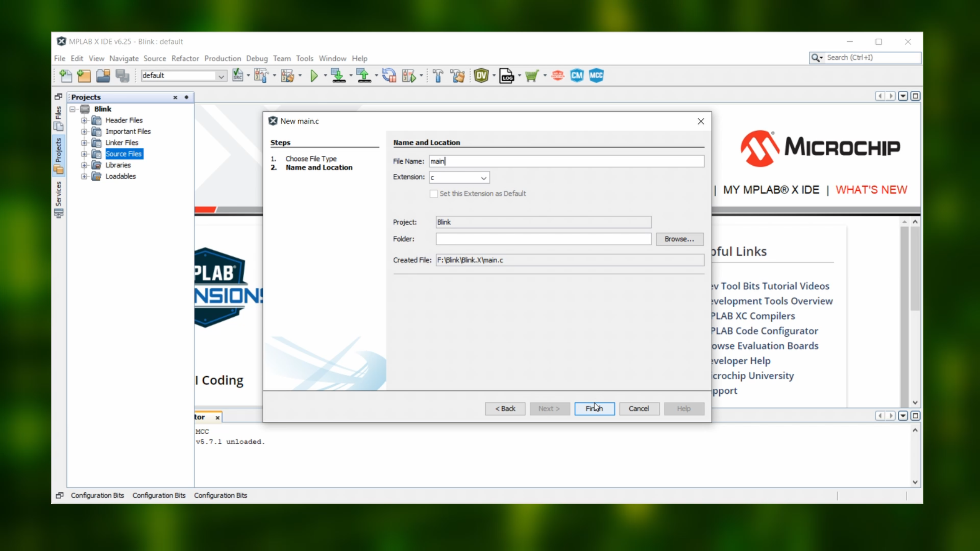
Task: Enable Set this Extension as Default
Action: click(434, 194)
